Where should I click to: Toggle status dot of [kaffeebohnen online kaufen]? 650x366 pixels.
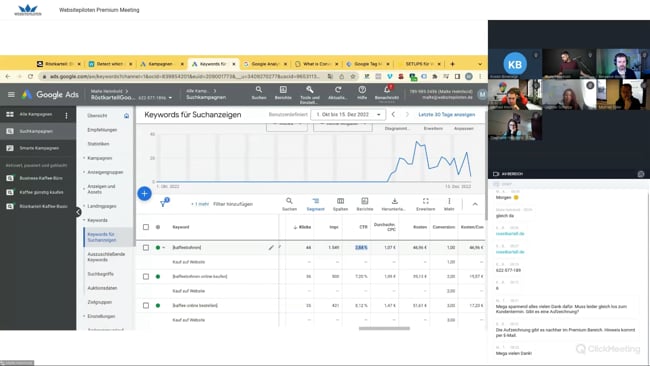(x=158, y=276)
